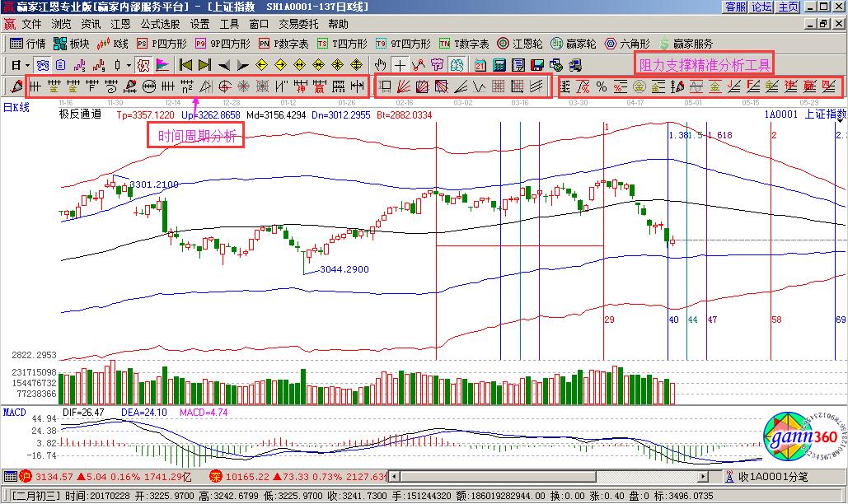Click the 论坛 forum button
Viewport: 848px width, 504px height.
click(761, 7)
